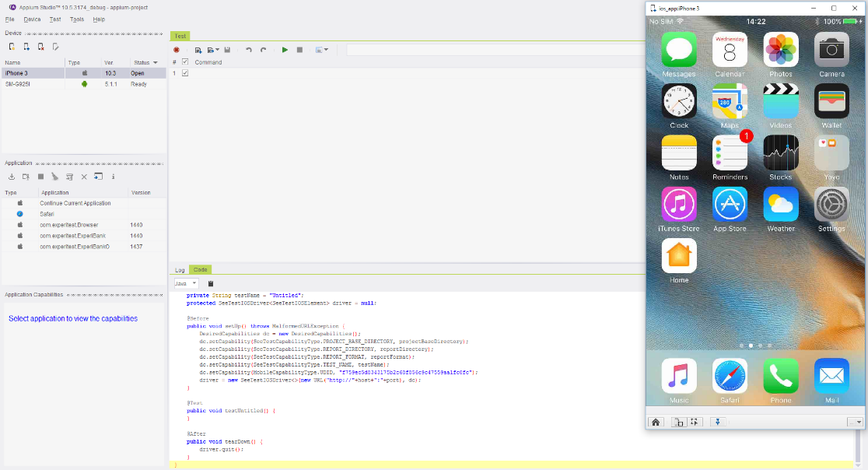Viewport: 868px width, 470px height.
Task: Uncheck the checkbox on command row 1
Action: click(185, 73)
